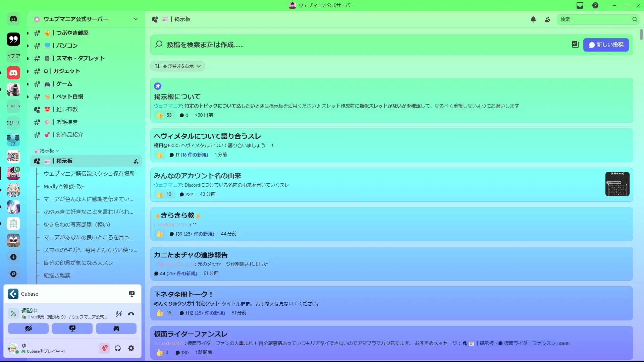Select the 絵描き雑談 thread in the sidebar
Viewport: 644px width, 362px height.
(57, 276)
